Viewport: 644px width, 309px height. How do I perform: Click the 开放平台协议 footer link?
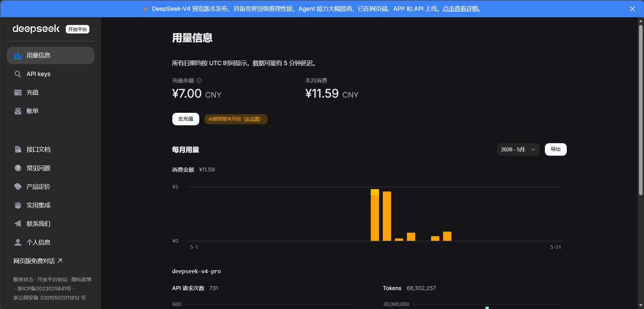pyautogui.click(x=52, y=279)
